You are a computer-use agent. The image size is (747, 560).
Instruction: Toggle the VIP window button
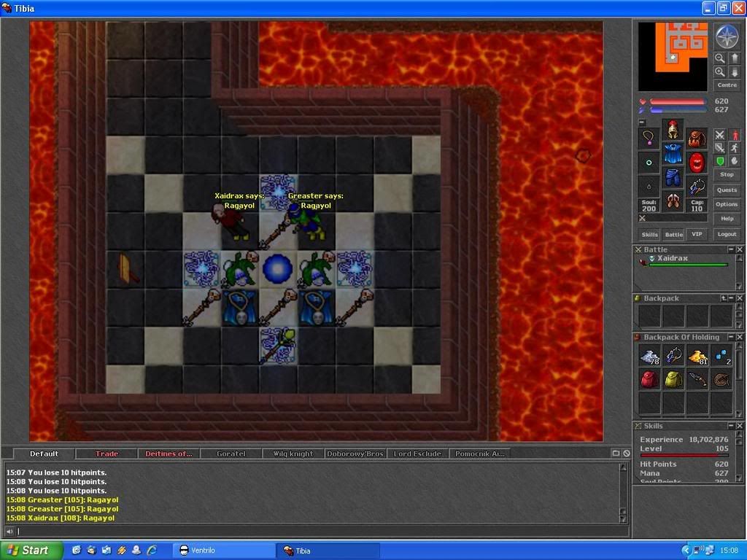point(697,234)
